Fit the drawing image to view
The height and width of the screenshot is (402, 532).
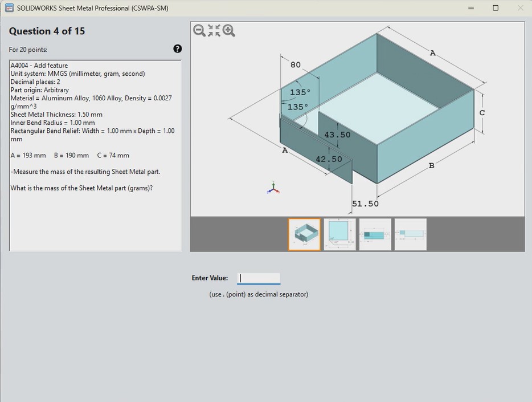(214, 30)
